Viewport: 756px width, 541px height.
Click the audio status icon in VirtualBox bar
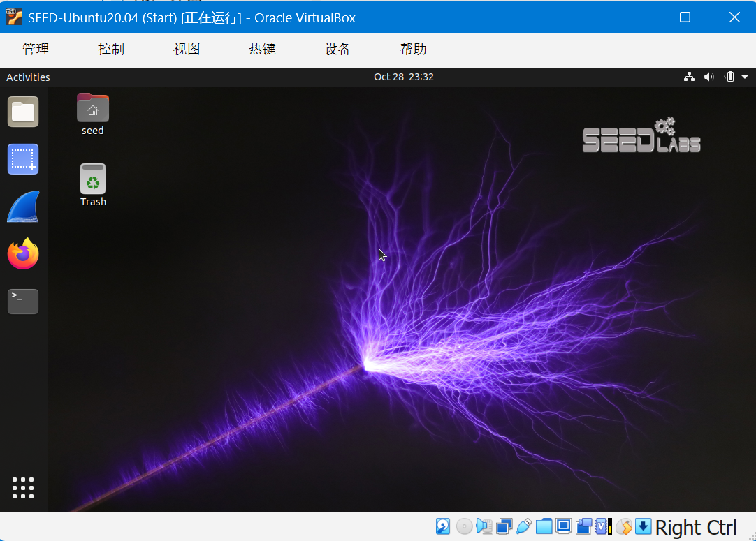(x=484, y=526)
